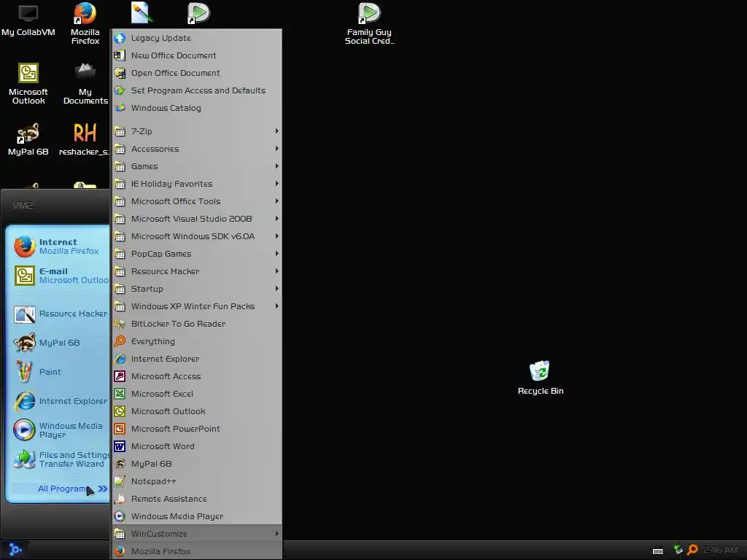Image resolution: width=747 pixels, height=560 pixels.
Task: Launch Microsoft Excel
Action: point(197,394)
